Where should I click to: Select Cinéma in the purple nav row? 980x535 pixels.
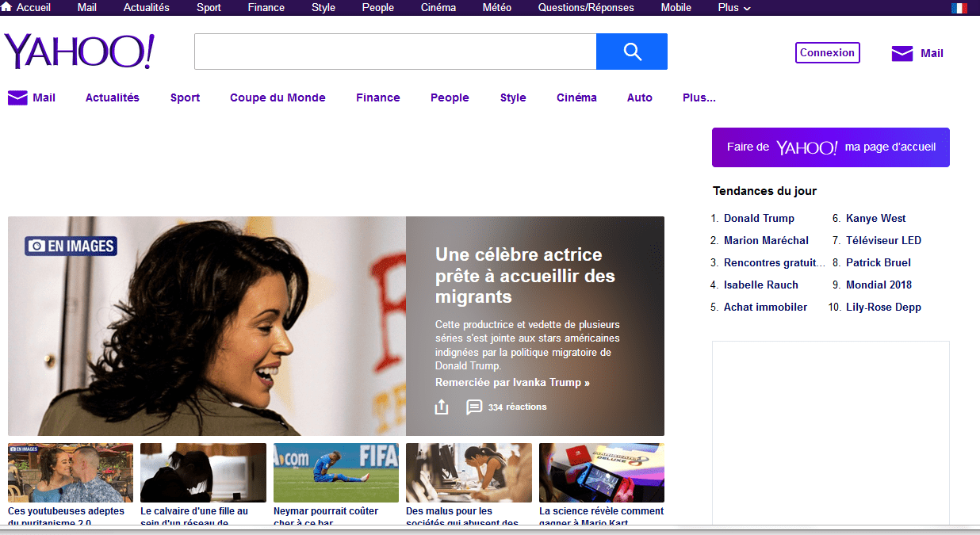coord(576,97)
